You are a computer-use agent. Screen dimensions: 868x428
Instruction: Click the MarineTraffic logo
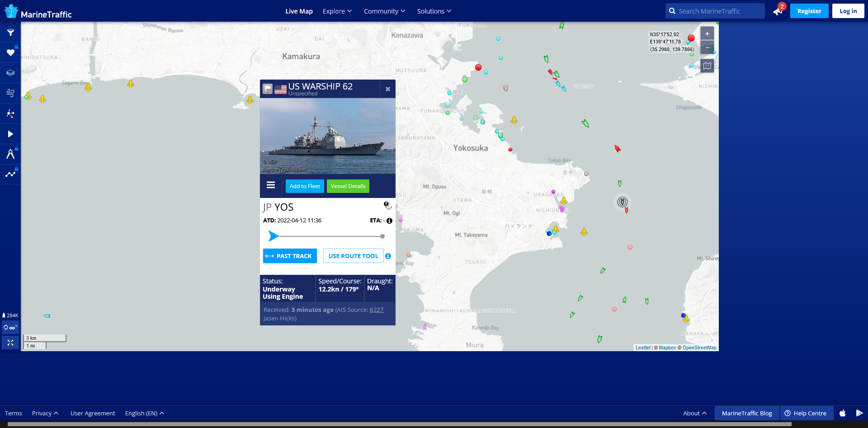pyautogui.click(x=38, y=12)
